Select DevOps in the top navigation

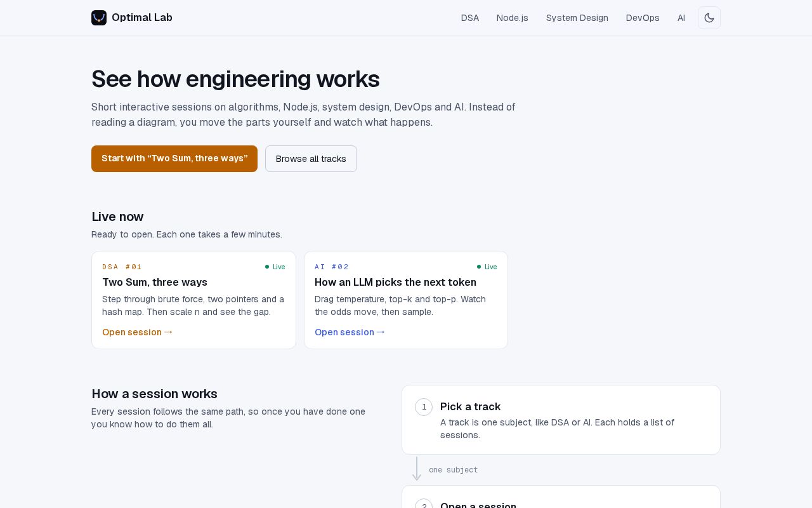(x=643, y=18)
